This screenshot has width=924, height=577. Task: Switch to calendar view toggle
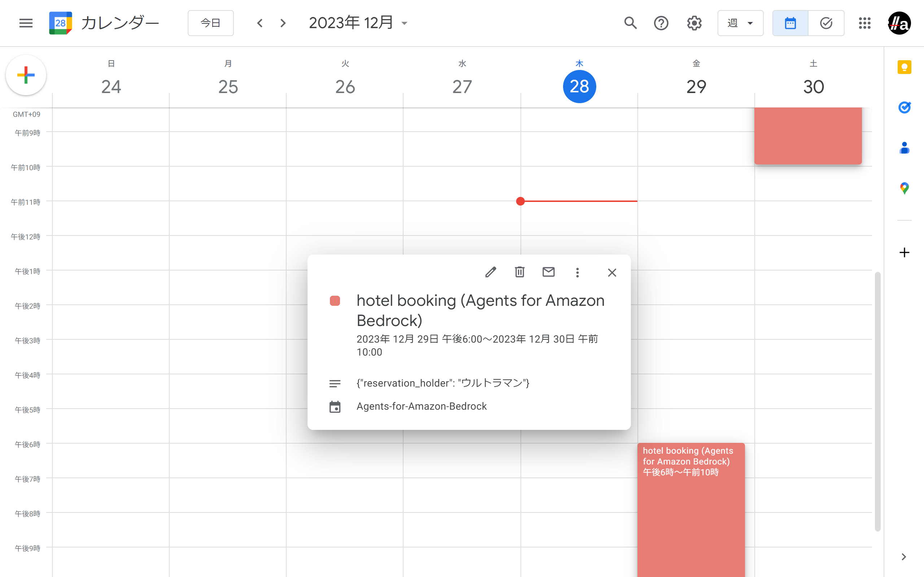790,23
